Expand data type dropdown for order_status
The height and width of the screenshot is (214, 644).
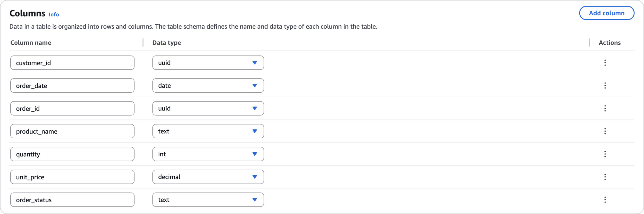click(208, 200)
